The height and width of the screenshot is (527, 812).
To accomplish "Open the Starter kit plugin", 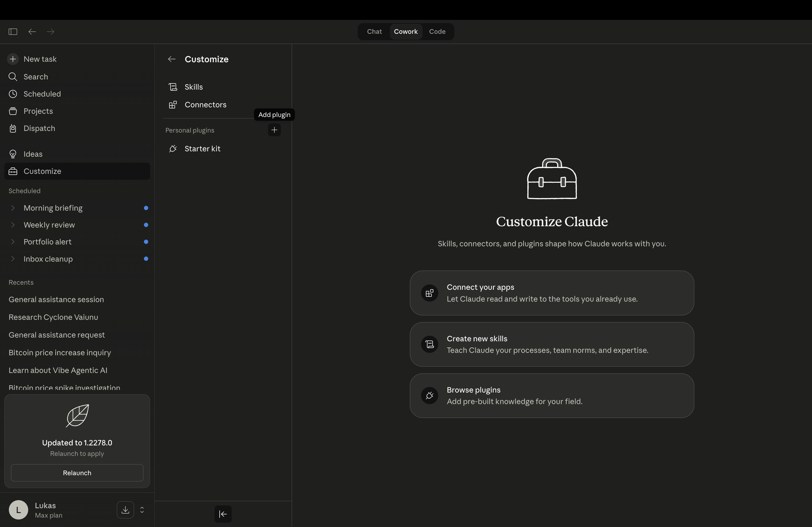I will [202, 149].
